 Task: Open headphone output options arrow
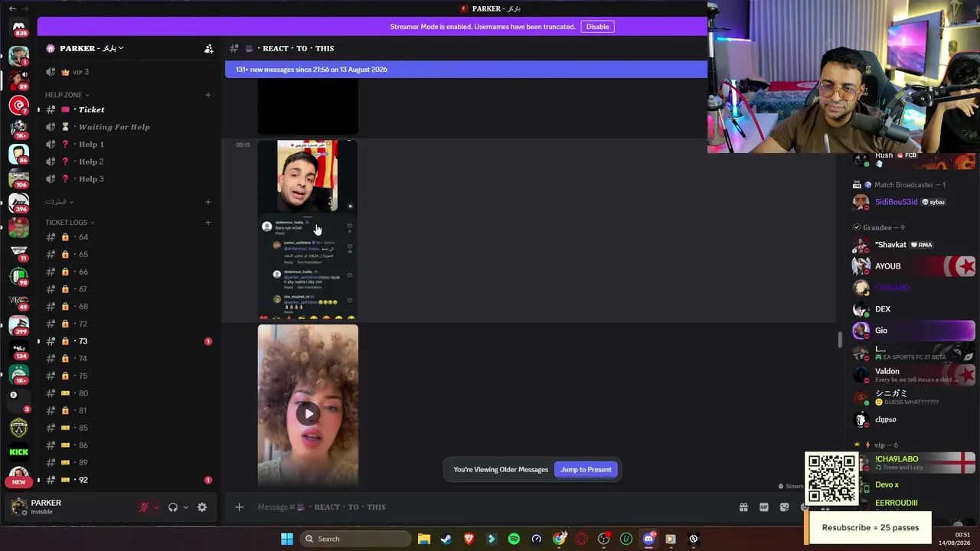[x=185, y=507]
